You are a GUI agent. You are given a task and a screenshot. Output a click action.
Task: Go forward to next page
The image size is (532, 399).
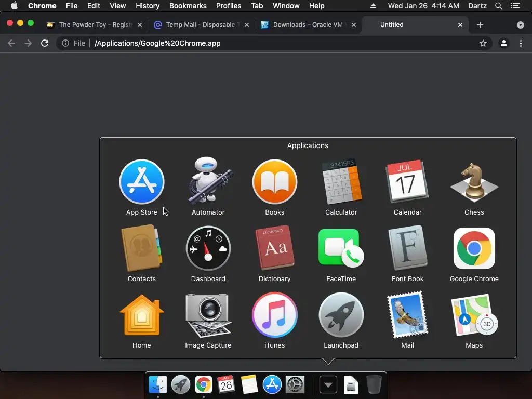(x=28, y=43)
